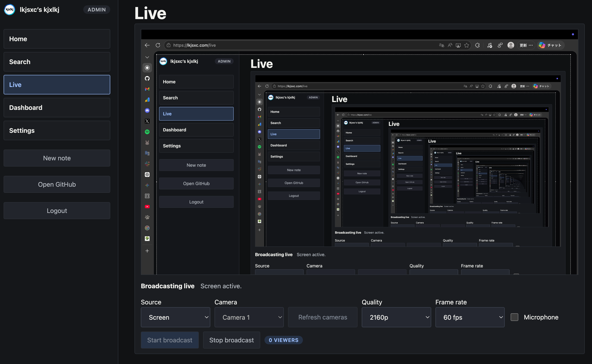Open Settings in the outer left sidebar
This screenshot has height=364, width=592.
pos(57,130)
